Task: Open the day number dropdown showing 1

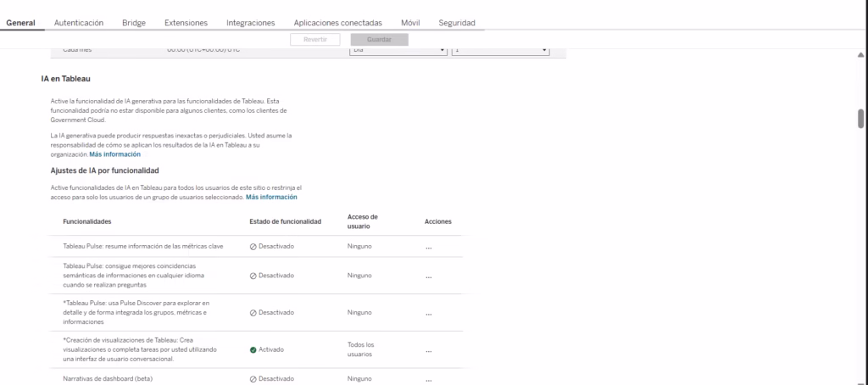Action: coord(500,50)
